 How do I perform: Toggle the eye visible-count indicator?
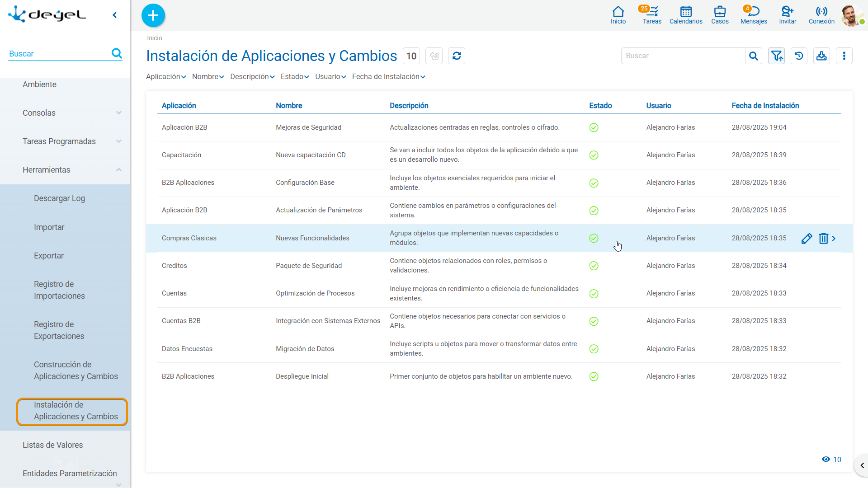pos(831,460)
